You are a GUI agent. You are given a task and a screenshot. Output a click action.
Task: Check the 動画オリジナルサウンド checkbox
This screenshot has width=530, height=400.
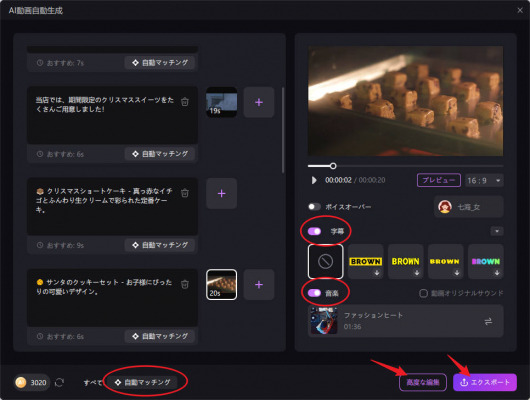(423, 293)
